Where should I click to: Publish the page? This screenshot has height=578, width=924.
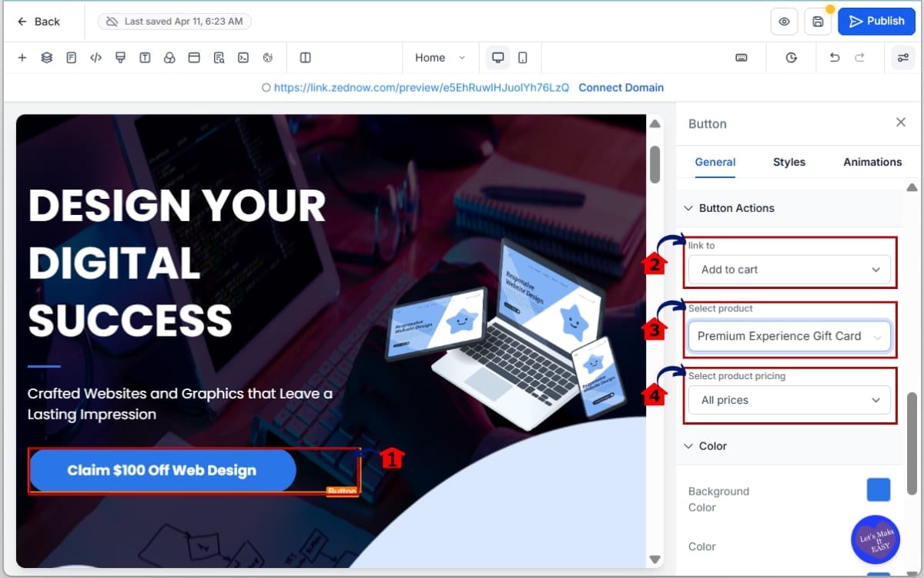876,22
